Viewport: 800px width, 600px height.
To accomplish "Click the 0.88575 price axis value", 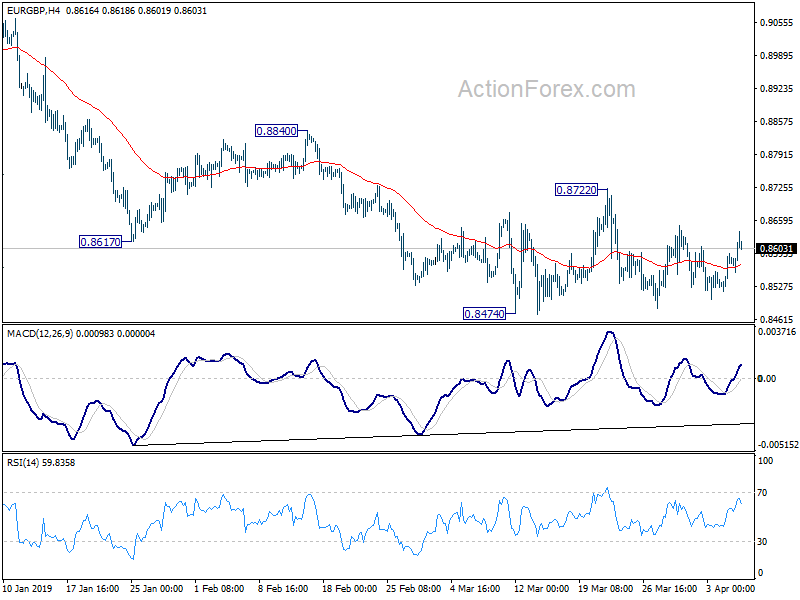I will coord(777,121).
